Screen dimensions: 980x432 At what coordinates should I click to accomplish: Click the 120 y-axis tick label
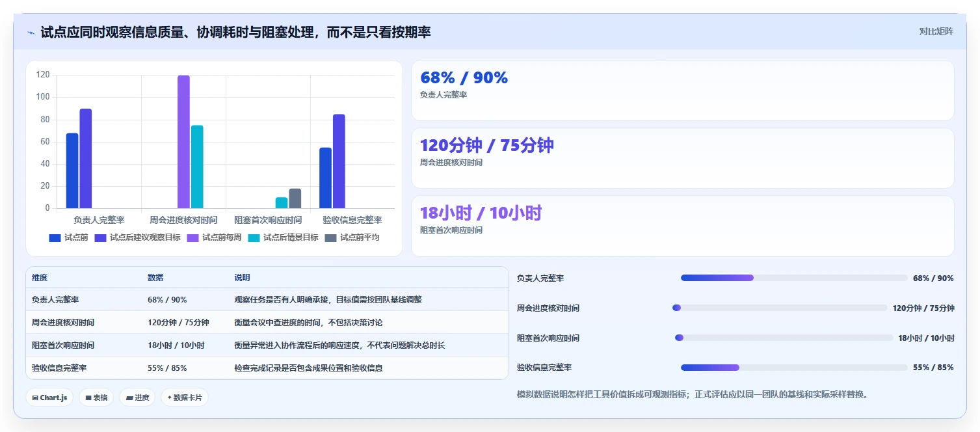(x=43, y=75)
